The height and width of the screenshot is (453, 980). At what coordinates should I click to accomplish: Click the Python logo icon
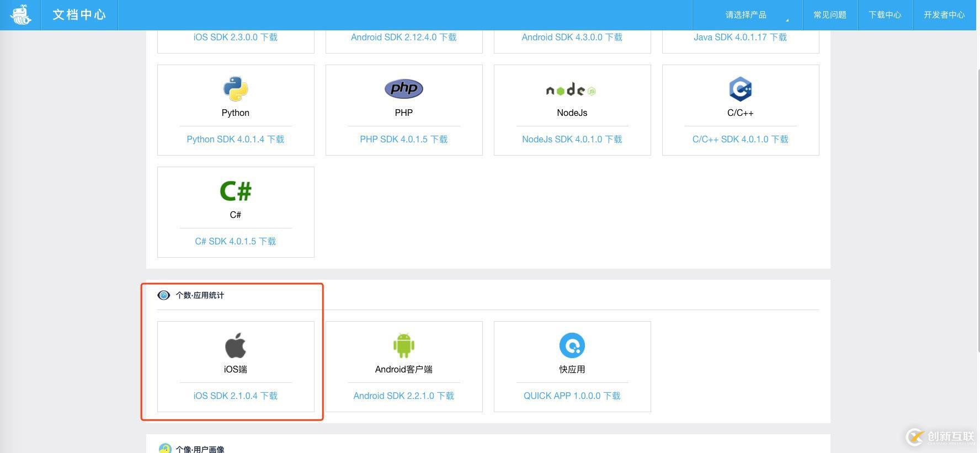236,89
